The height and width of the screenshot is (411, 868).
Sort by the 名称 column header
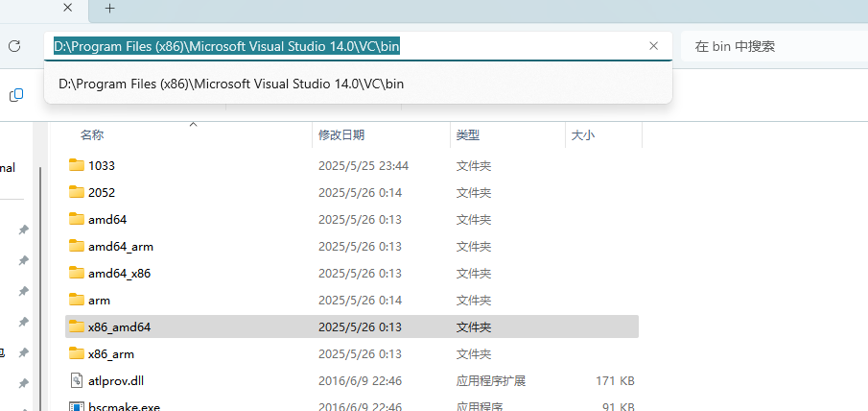(92, 134)
